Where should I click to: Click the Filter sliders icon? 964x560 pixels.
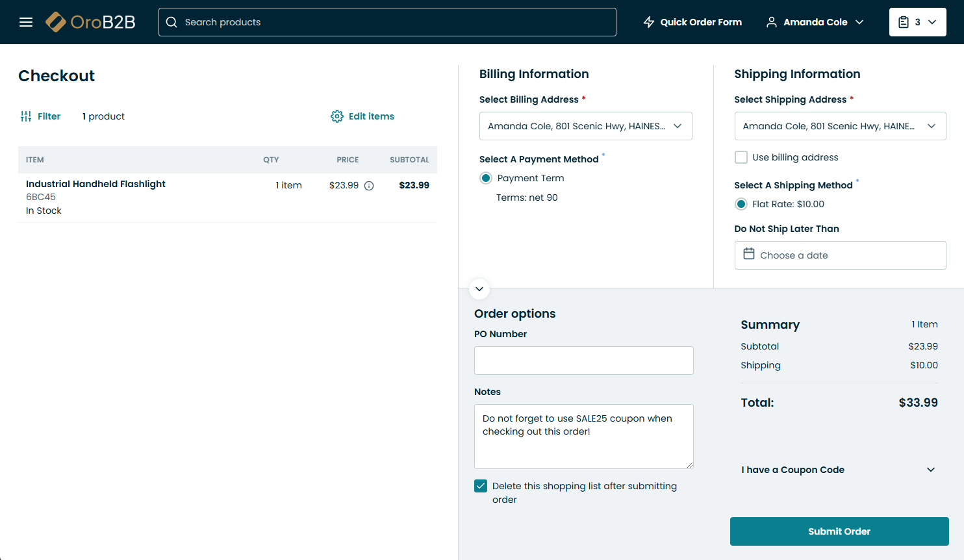[26, 116]
